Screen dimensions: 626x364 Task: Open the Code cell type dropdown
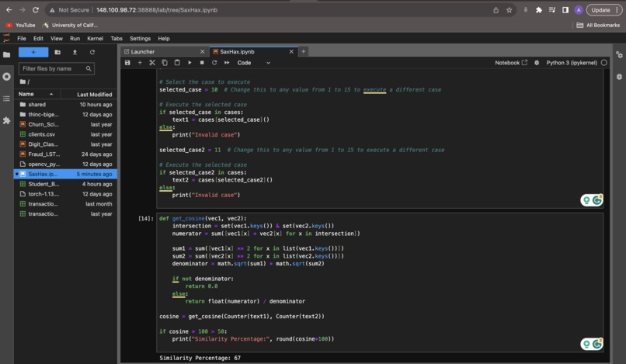coord(253,63)
